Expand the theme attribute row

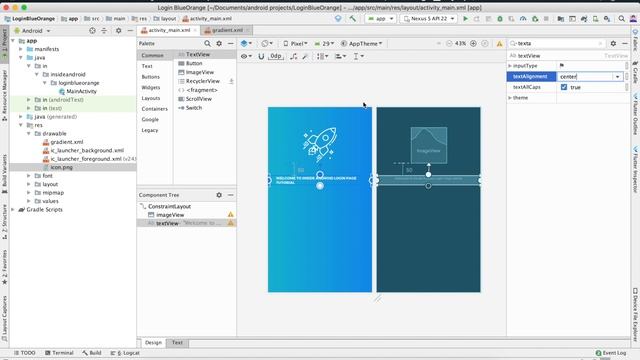coord(510,98)
